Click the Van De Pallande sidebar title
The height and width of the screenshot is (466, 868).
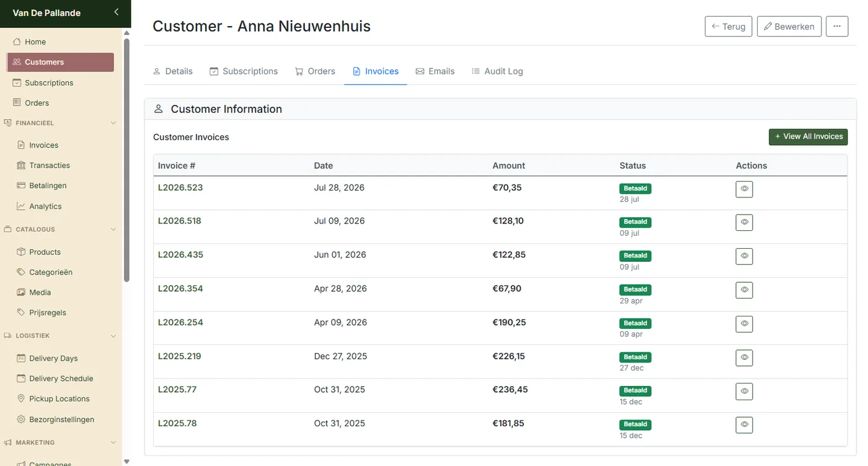[x=46, y=13]
